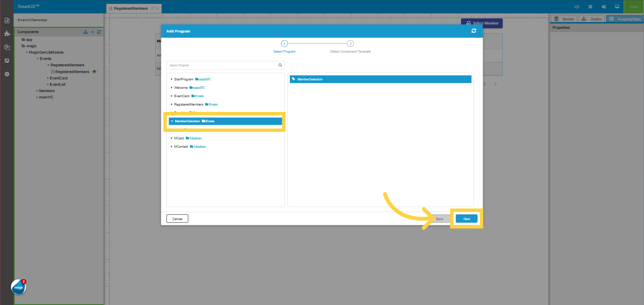Expand the EventCard tree node

48,78
